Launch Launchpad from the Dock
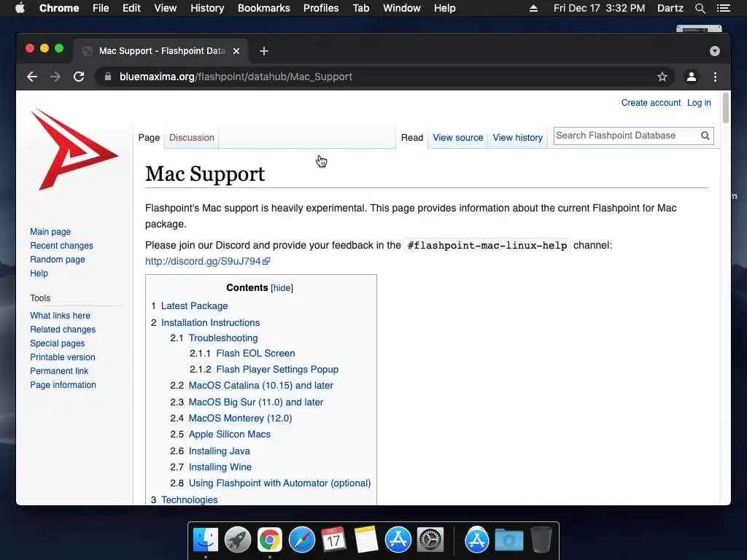This screenshot has height=560, width=747. [x=238, y=540]
